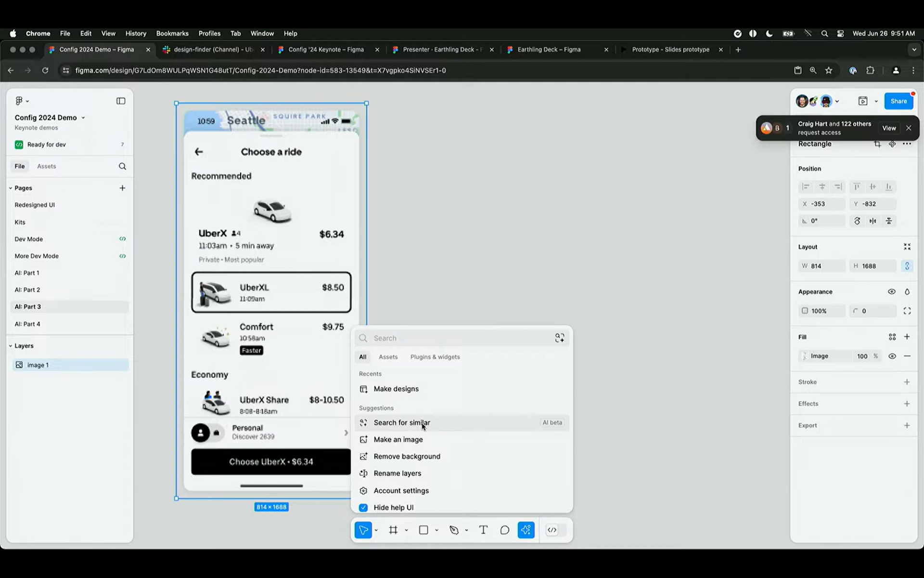
Task: Click the crop image icon
Action: pos(877,144)
